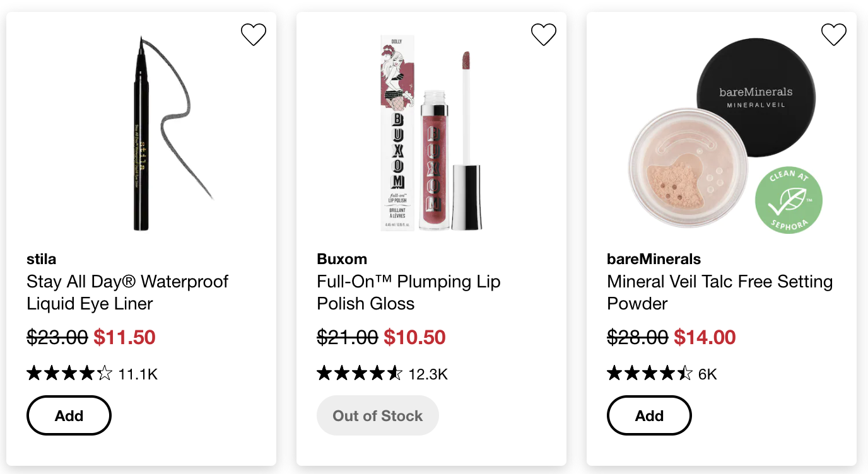The image size is (868, 474).
Task: Add stila Liquid Eye Liner to basket
Action: pyautogui.click(x=69, y=415)
